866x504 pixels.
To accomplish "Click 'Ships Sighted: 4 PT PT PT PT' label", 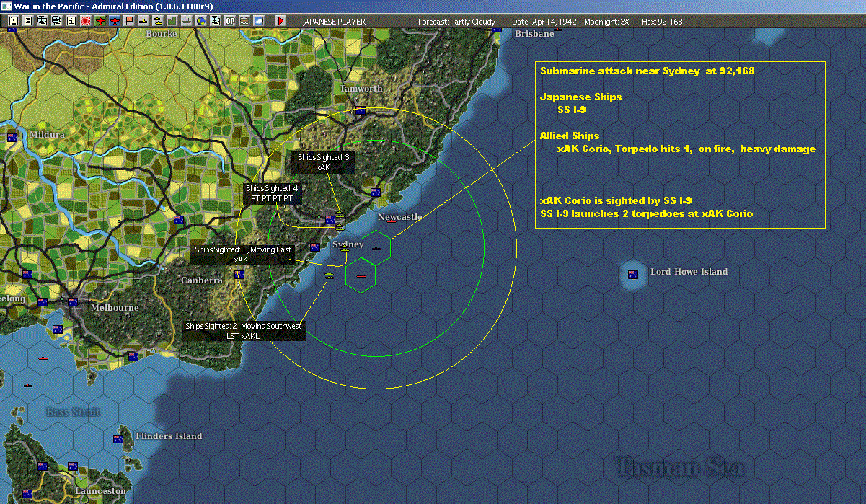I will [273, 193].
